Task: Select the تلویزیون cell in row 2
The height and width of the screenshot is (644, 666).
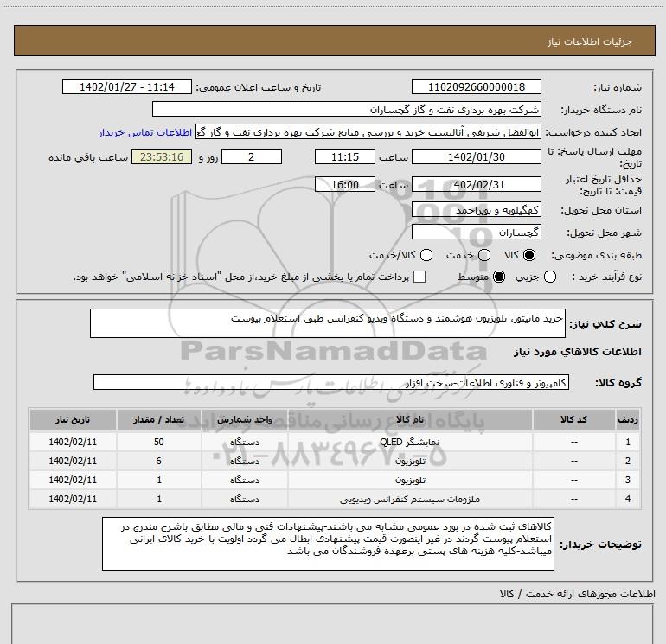Action: click(x=410, y=461)
